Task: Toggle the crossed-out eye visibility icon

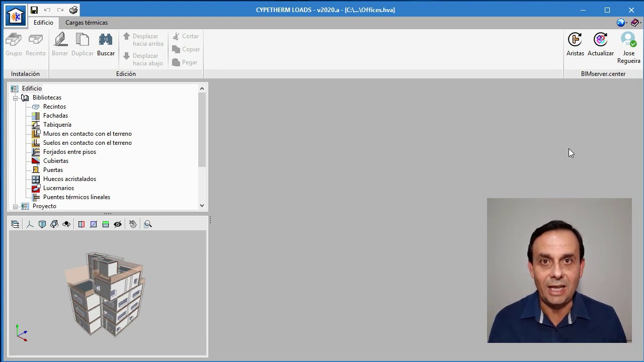Action: click(x=118, y=224)
